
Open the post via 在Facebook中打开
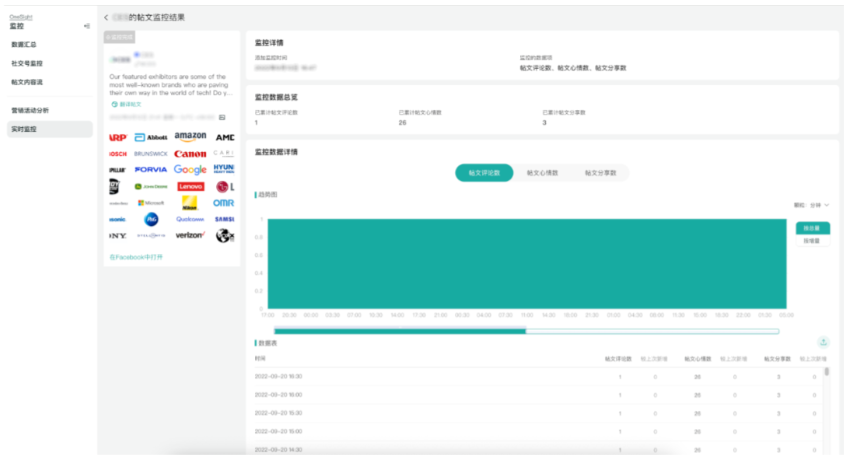click(136, 257)
